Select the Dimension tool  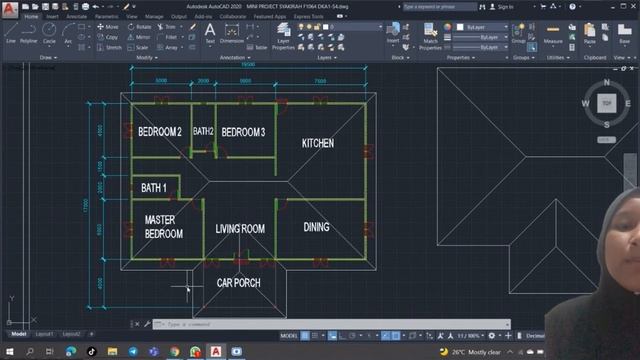tap(232, 33)
